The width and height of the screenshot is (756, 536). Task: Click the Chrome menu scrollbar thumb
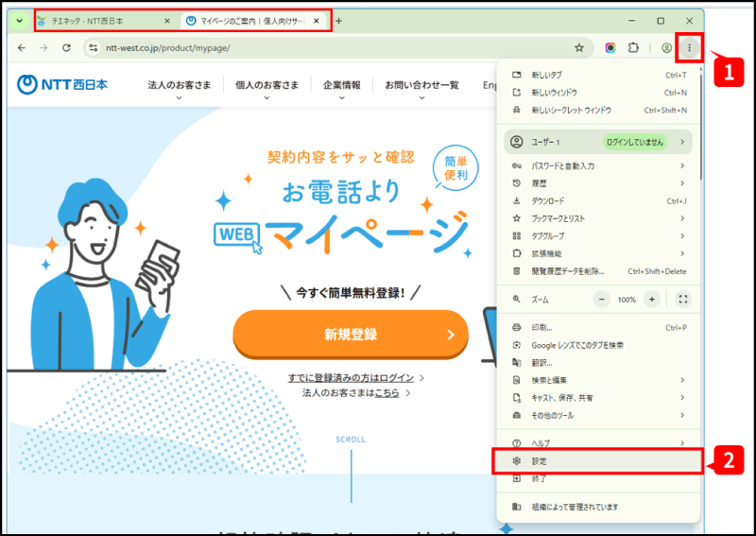[701, 127]
